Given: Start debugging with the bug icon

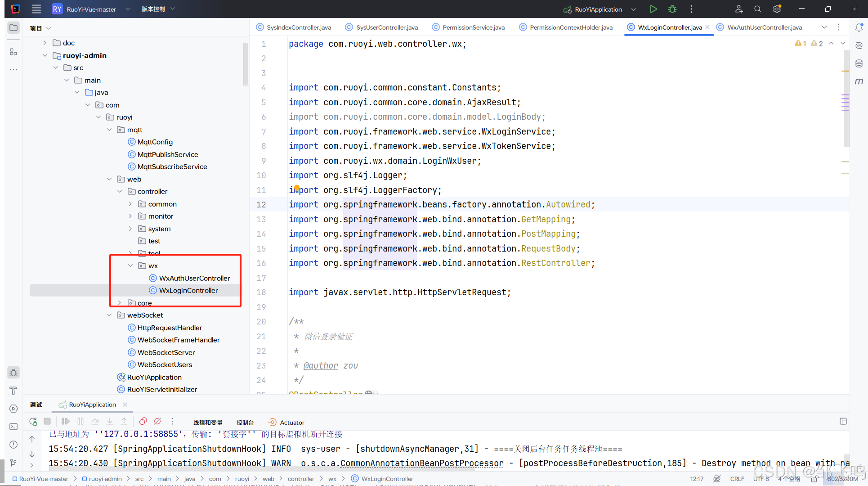Looking at the screenshot, I should 672,9.
